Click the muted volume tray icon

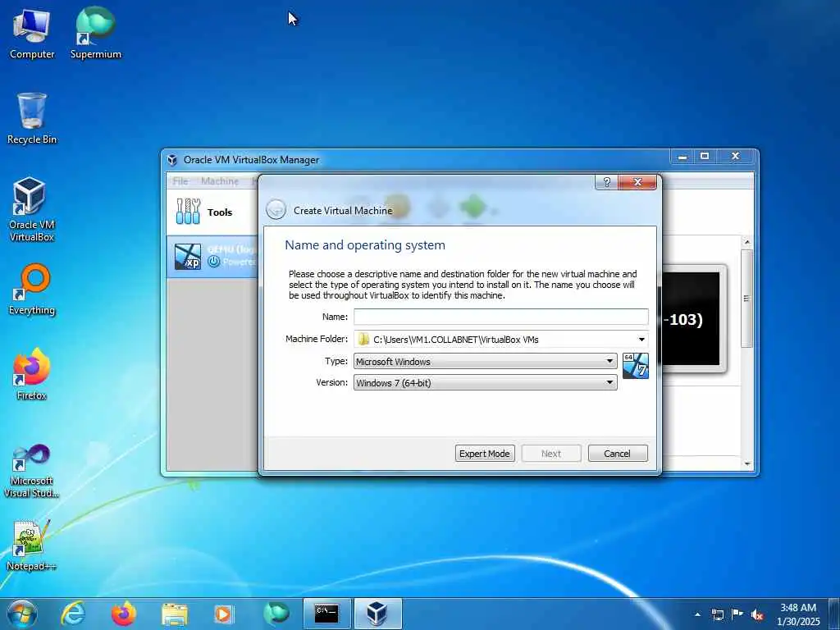[x=757, y=614]
